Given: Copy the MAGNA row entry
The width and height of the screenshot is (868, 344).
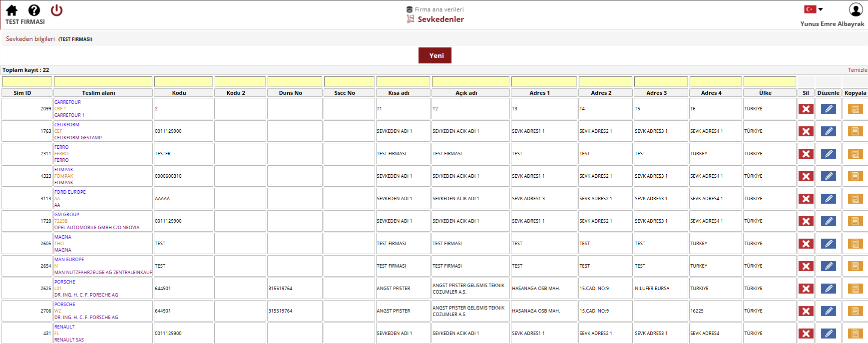Looking at the screenshot, I should click(x=855, y=244).
